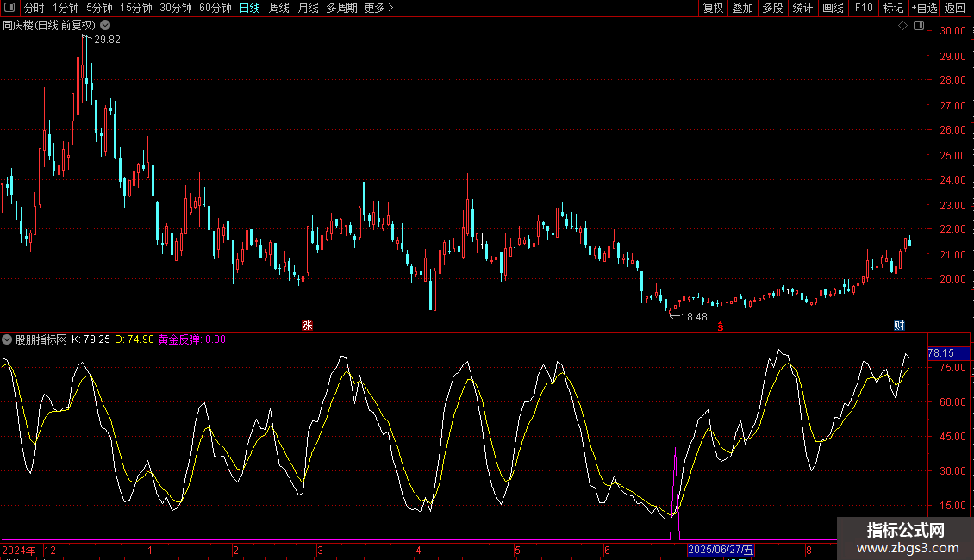974x560 pixels.
Task: Click the 标记 mark button
Action: tap(893, 8)
